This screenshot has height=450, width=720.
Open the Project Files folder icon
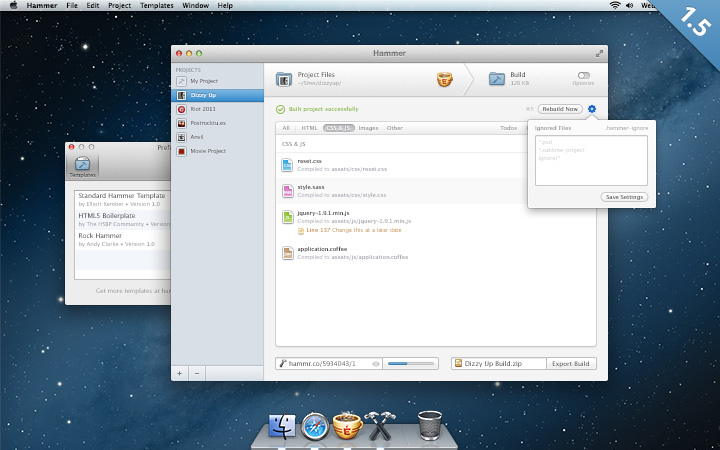pyautogui.click(x=284, y=79)
